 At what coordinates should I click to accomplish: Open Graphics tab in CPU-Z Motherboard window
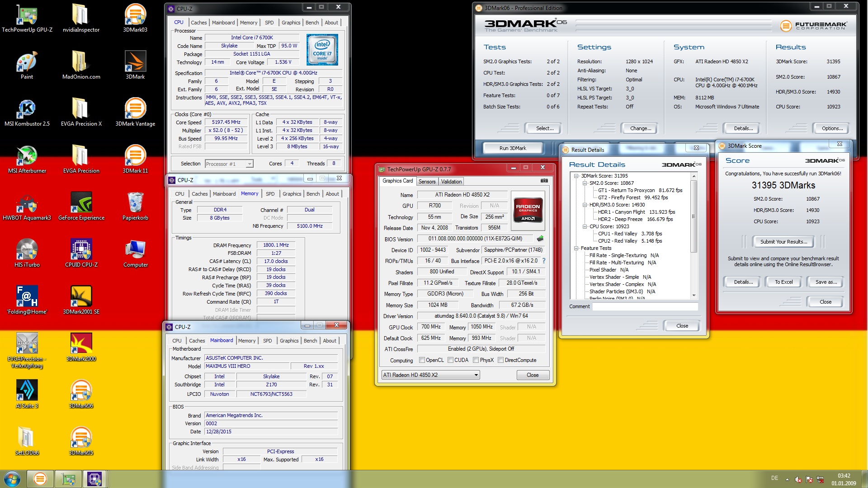point(289,341)
